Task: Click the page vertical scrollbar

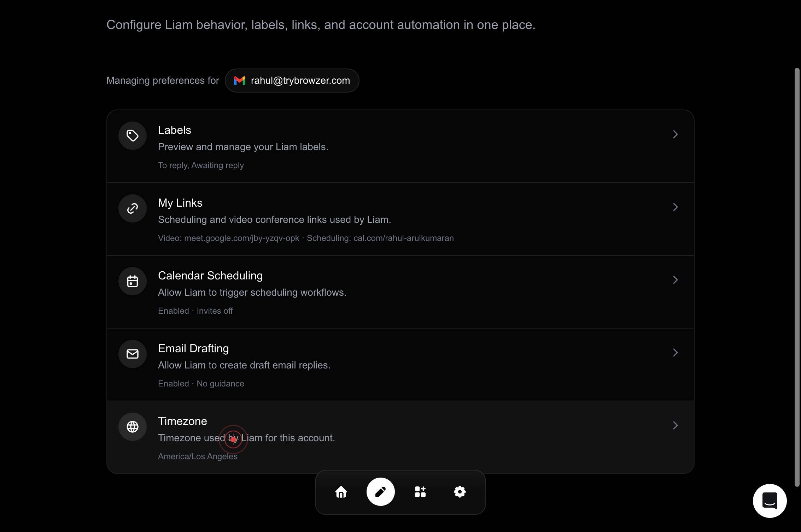Action: pos(797,277)
